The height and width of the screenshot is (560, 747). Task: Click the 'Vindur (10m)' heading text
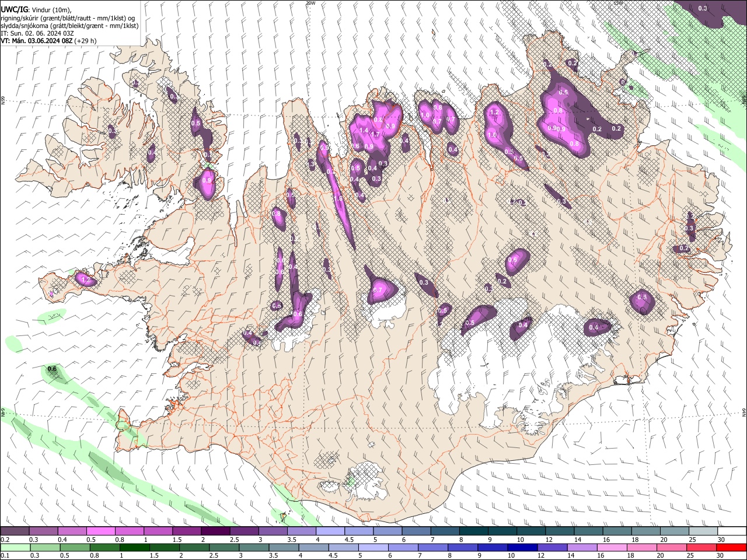coord(51,9)
